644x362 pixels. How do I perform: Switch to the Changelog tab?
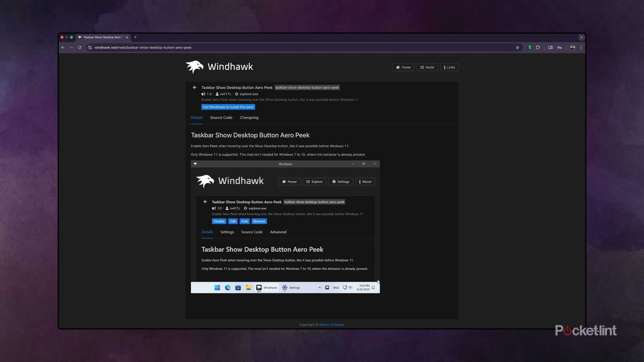pyautogui.click(x=249, y=118)
